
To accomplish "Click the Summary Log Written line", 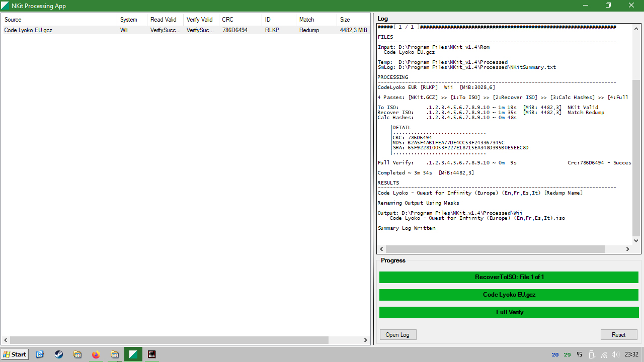I will pos(407,228).
